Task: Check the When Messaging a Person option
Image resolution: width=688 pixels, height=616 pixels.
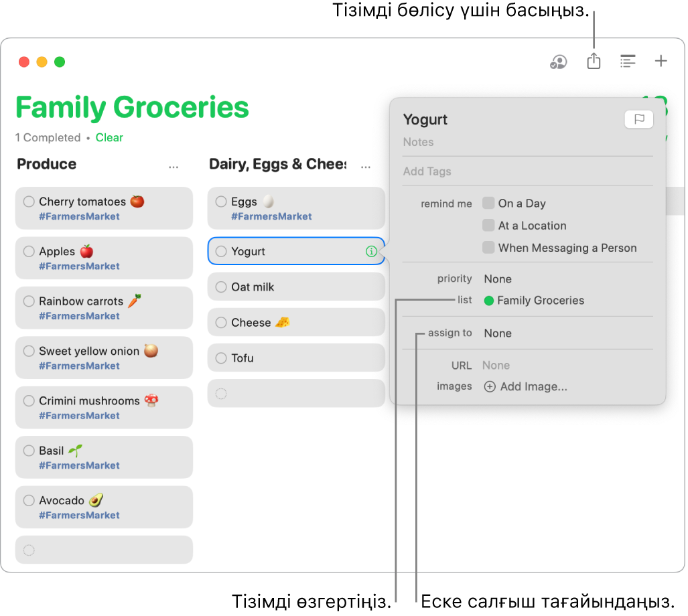Action: [x=488, y=248]
